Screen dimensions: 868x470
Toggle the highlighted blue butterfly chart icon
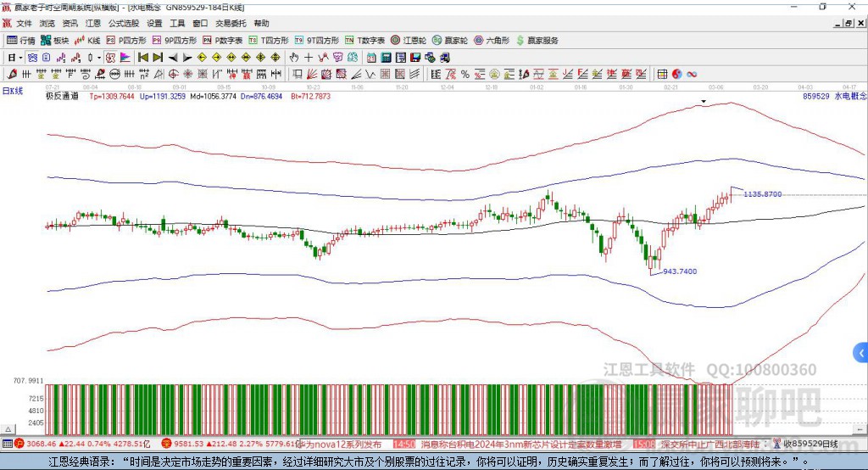point(32,58)
